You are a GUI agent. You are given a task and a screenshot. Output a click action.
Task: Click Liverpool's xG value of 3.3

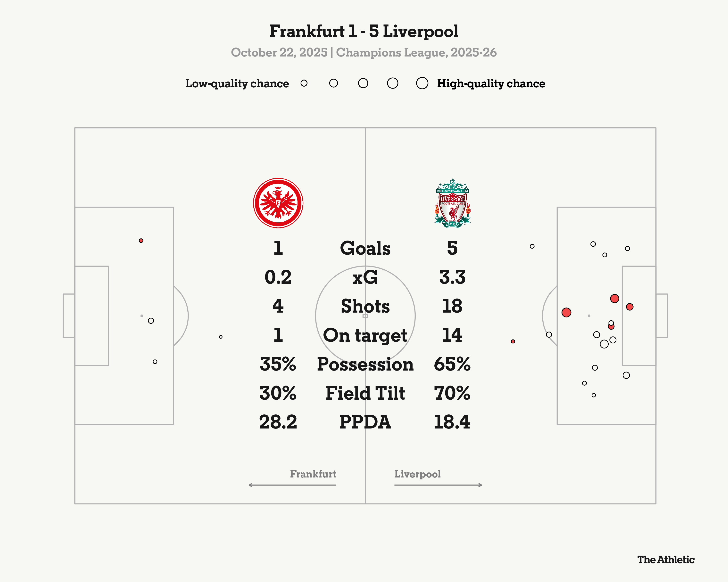tap(452, 277)
